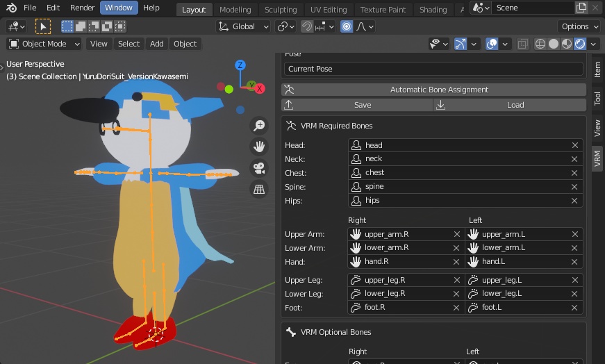This screenshot has width=605, height=364.
Task: Open the Render menu
Action: [82, 8]
